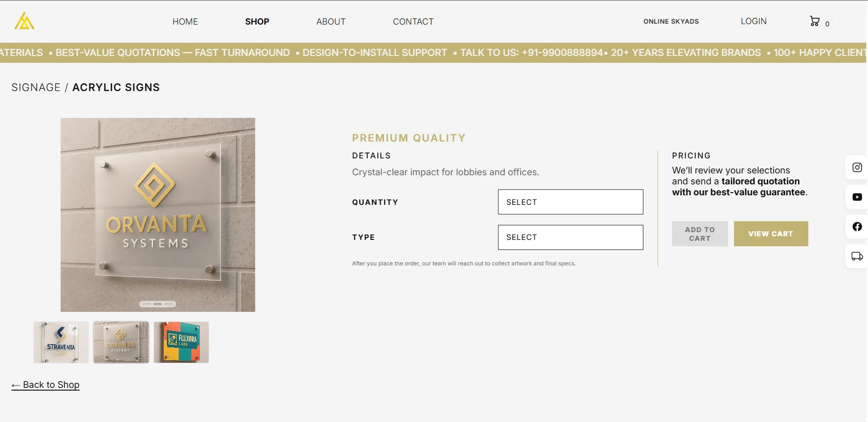This screenshot has width=868, height=422.
Task: Follow the Back to Shop link
Action: (46, 385)
